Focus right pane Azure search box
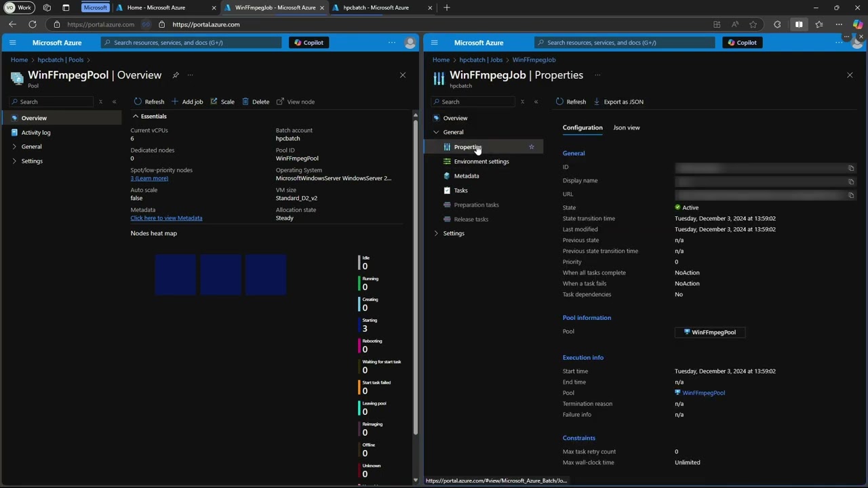 625,43
